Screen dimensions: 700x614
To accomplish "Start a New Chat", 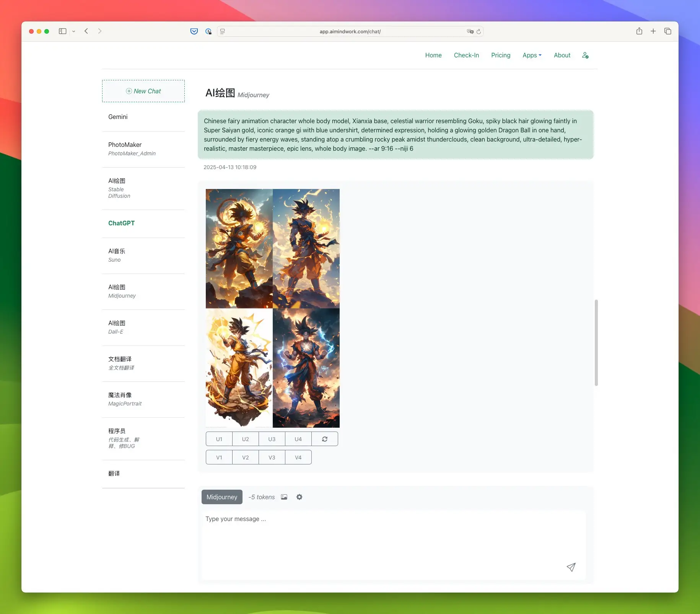I will coord(143,91).
